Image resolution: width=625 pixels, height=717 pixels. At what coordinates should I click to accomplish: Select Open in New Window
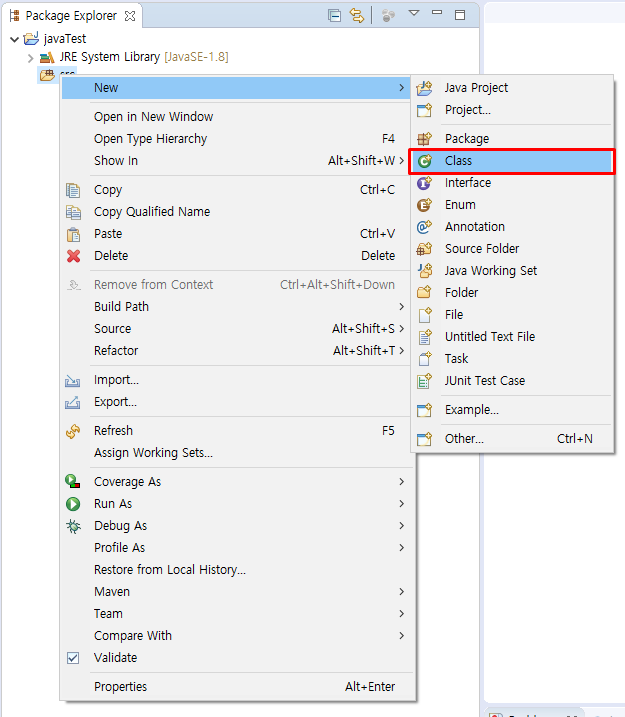(x=237, y=117)
